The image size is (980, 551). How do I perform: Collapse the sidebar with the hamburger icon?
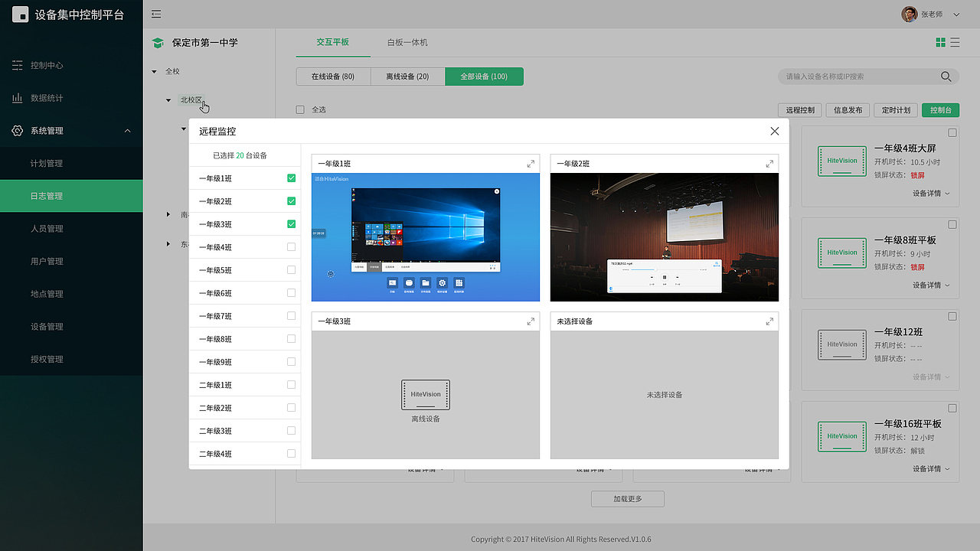[157, 14]
